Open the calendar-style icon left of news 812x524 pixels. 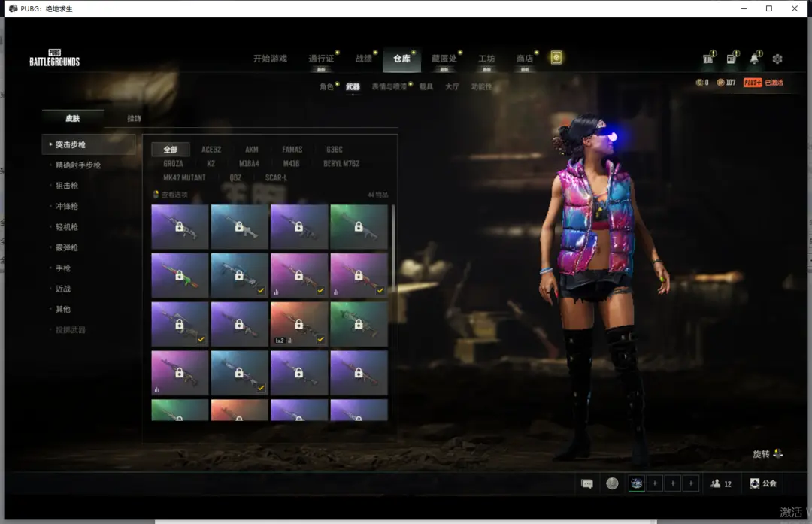click(708, 59)
